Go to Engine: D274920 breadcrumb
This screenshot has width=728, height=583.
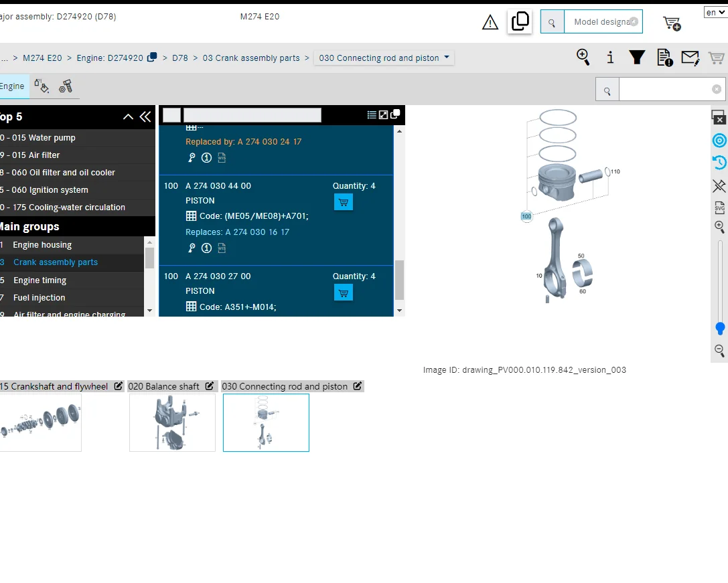pyautogui.click(x=110, y=58)
